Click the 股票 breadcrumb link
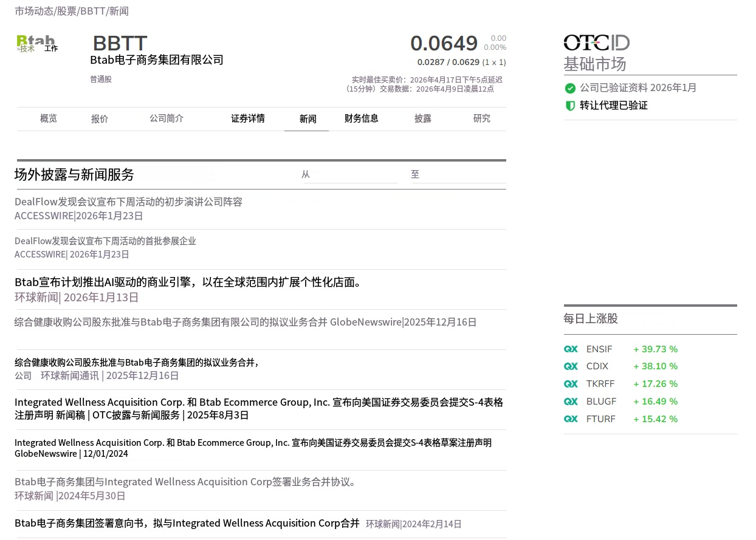Image resolution: width=756 pixels, height=540 pixels. coord(66,11)
